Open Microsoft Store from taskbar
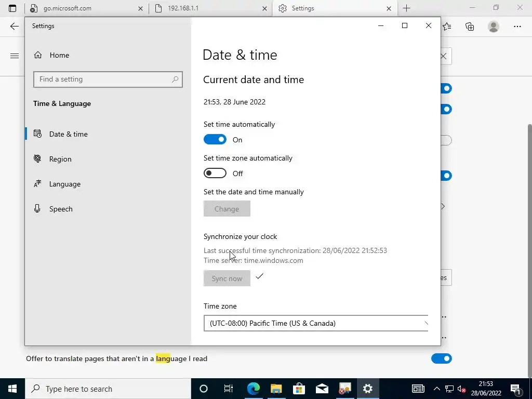Viewport: 532px width, 399px height. [299, 389]
